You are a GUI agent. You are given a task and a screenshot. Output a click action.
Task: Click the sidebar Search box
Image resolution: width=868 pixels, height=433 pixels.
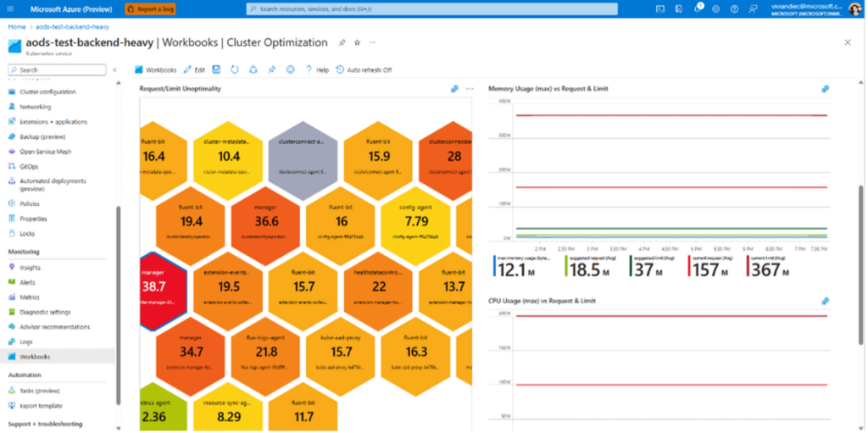click(57, 70)
